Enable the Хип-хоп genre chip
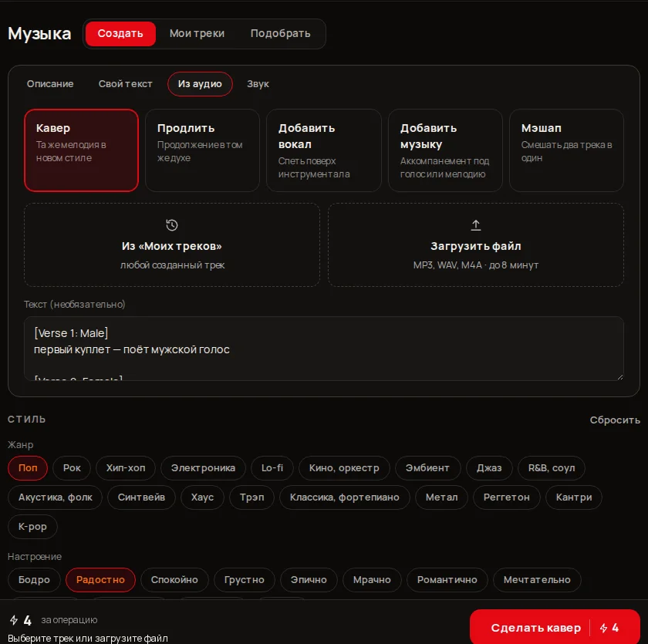The width and height of the screenshot is (648, 644). click(x=126, y=468)
